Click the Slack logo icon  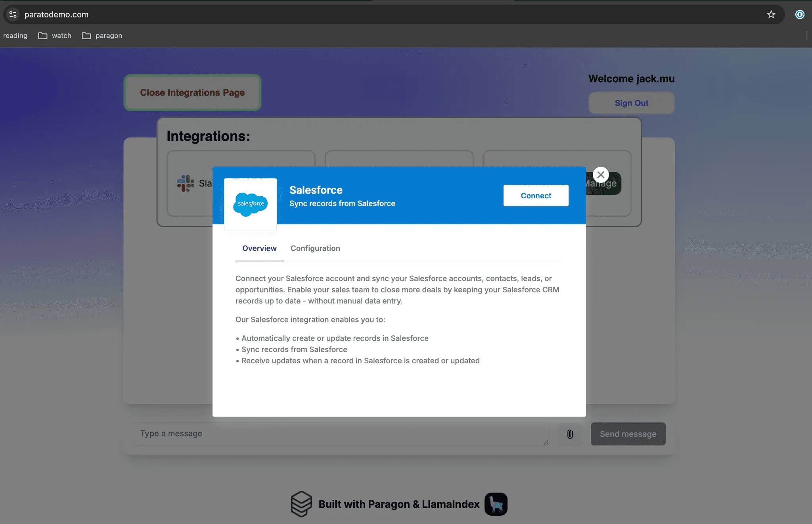click(x=186, y=183)
